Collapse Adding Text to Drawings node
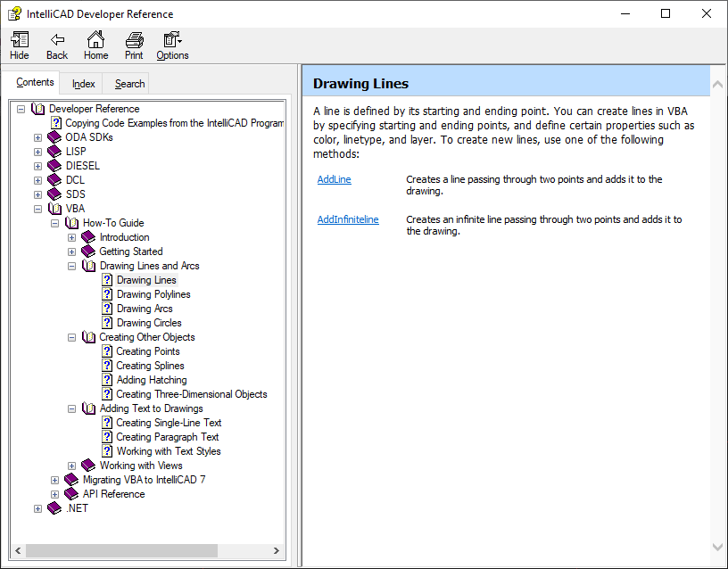 [x=72, y=408]
